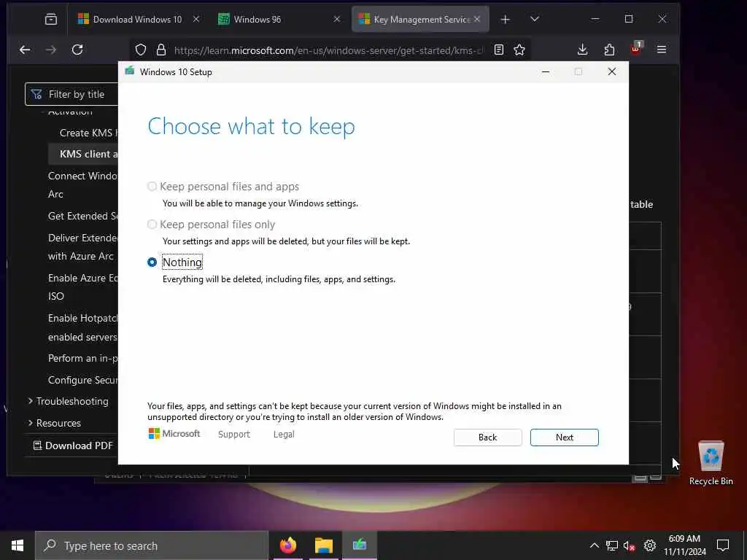This screenshot has height=560, width=747.
Task: Click the muted volume tray icon
Action: 630,545
